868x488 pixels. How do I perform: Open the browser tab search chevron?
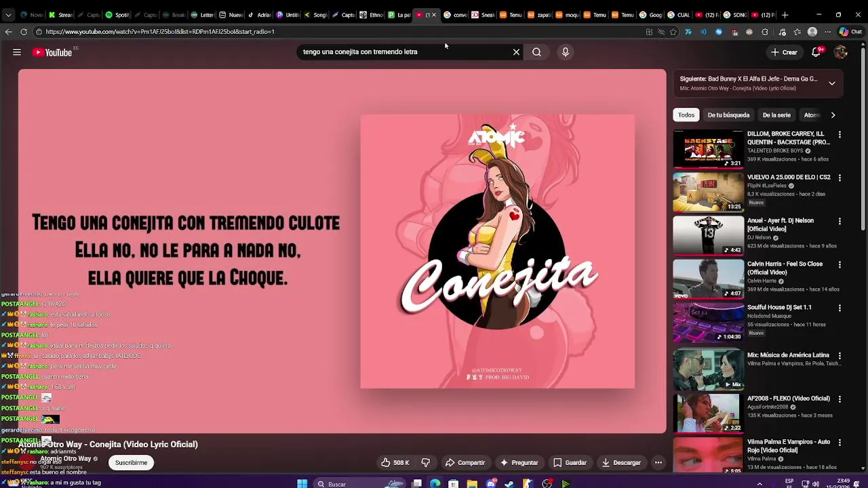[7, 15]
